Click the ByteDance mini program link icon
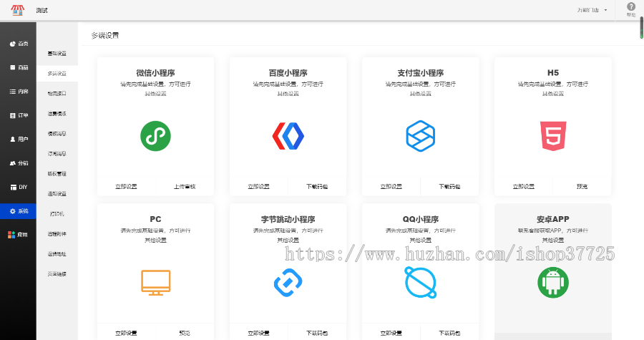The height and width of the screenshot is (340, 644). click(x=288, y=283)
